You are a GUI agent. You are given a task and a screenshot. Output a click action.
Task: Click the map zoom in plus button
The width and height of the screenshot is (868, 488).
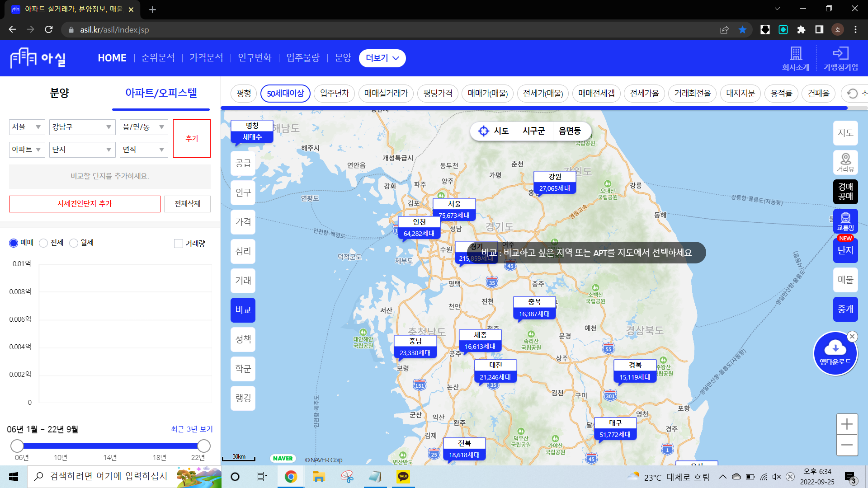tap(847, 424)
